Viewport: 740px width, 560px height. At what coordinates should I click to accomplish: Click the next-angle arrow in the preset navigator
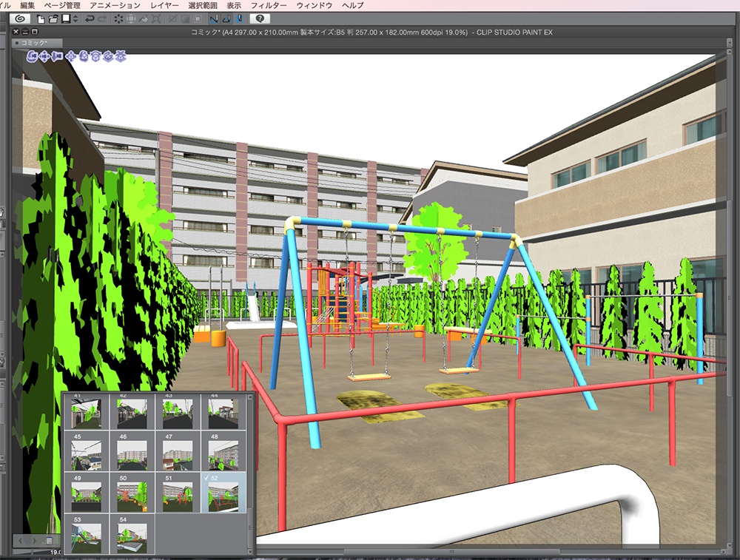point(35,540)
